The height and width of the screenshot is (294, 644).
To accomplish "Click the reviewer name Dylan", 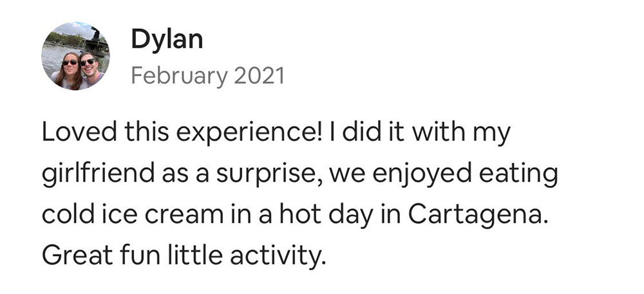I will (x=167, y=40).
